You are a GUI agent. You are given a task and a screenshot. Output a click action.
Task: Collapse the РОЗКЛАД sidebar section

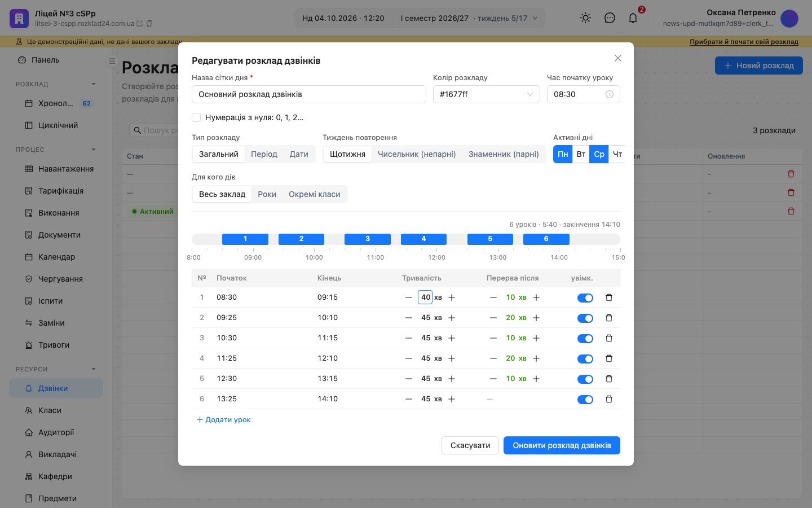tap(94, 84)
